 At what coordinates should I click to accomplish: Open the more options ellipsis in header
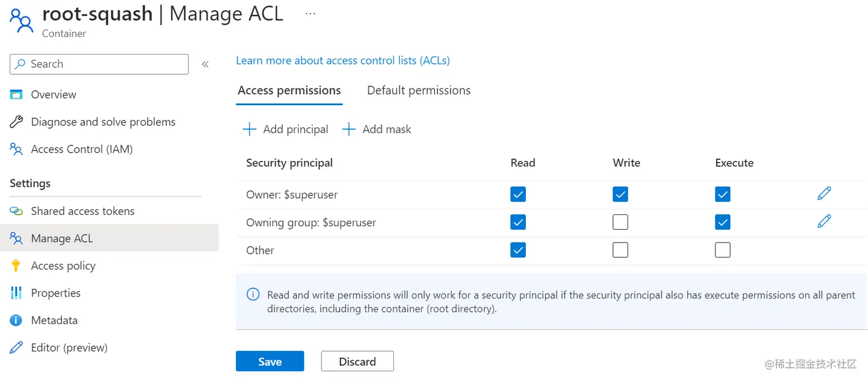pyautogui.click(x=310, y=14)
